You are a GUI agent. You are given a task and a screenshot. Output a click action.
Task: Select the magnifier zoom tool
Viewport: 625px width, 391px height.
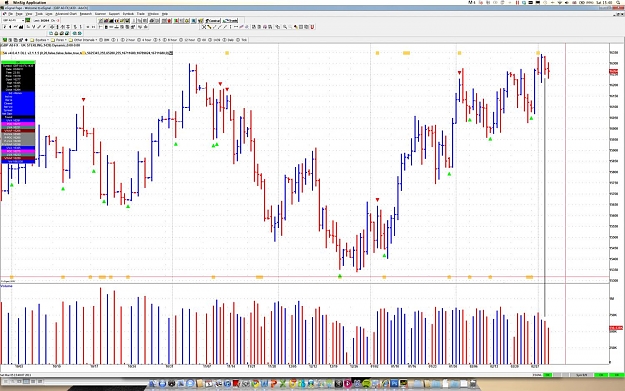(x=285, y=27)
